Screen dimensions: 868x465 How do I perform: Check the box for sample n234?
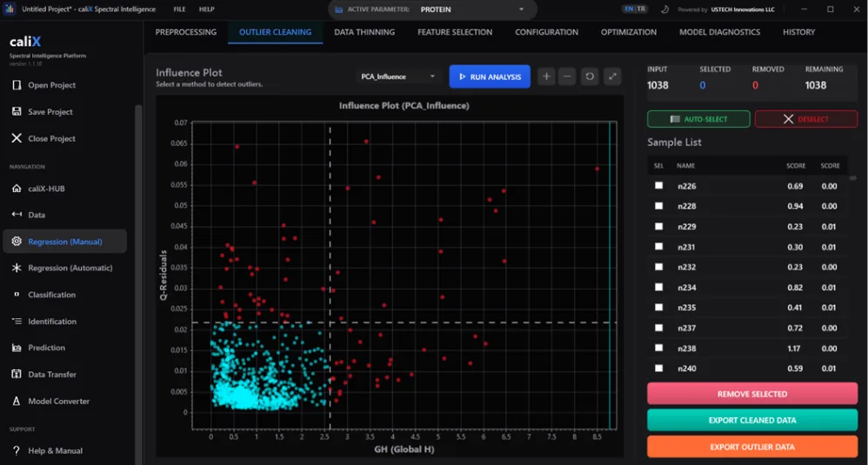pos(658,287)
